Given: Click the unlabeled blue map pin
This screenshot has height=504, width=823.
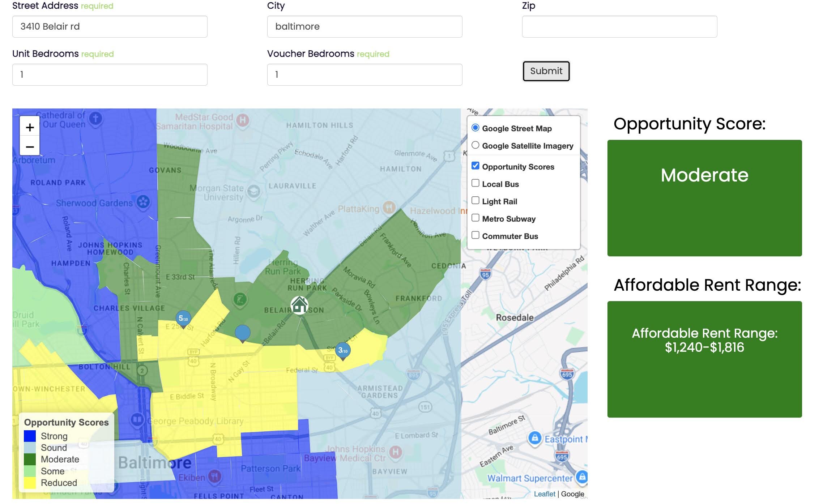Looking at the screenshot, I should click(243, 333).
